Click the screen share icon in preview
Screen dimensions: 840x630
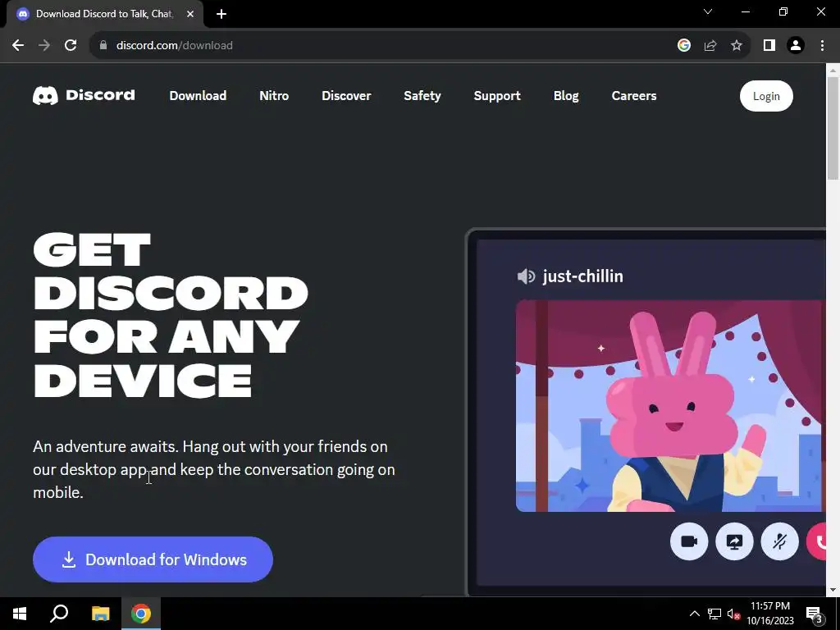734,541
